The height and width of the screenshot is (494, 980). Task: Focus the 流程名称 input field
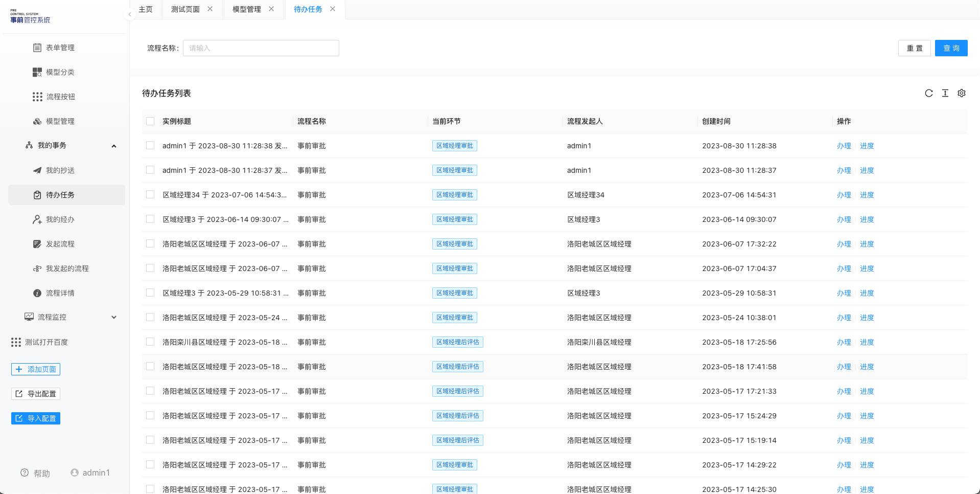tap(261, 48)
